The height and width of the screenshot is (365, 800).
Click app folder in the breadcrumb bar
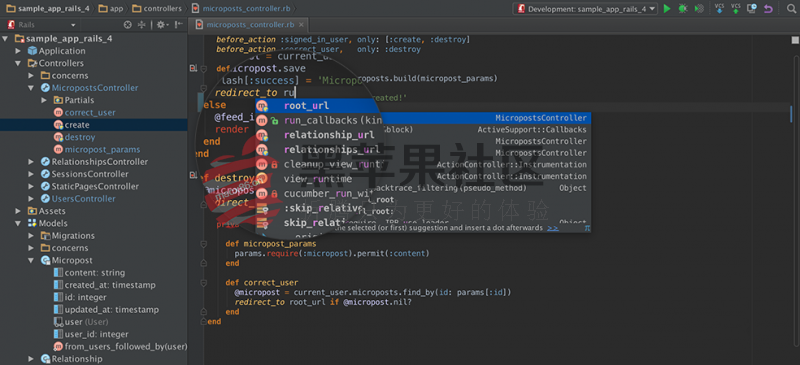[x=110, y=9]
